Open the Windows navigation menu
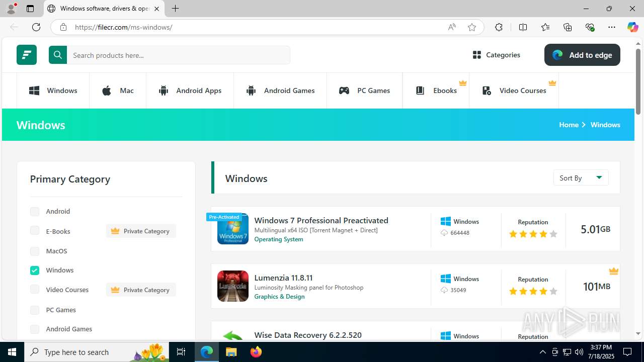Viewport: 644px width, 362px height. click(x=53, y=90)
